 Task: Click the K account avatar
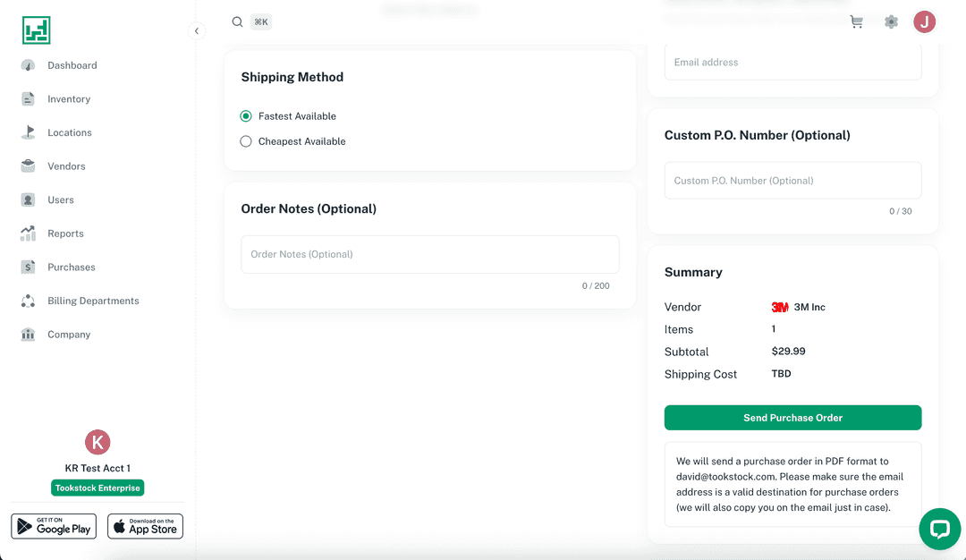point(97,442)
